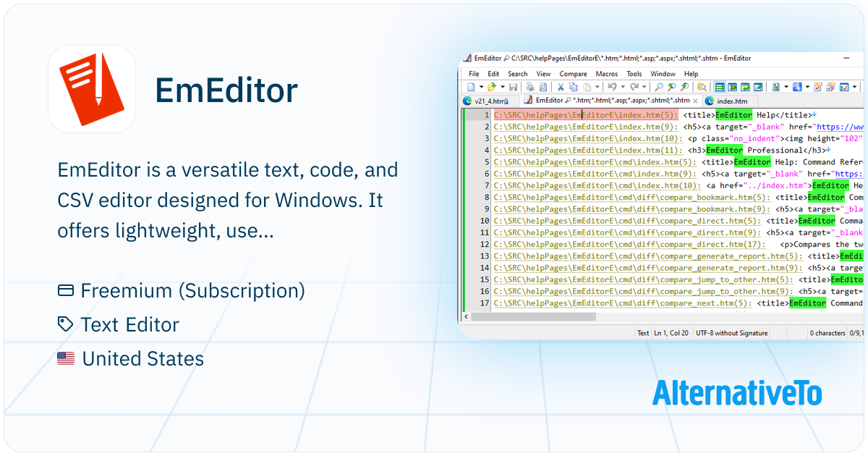Expand the Paste dropdown arrow
Image resolution: width=868 pixels, height=456 pixels.
[x=597, y=87]
